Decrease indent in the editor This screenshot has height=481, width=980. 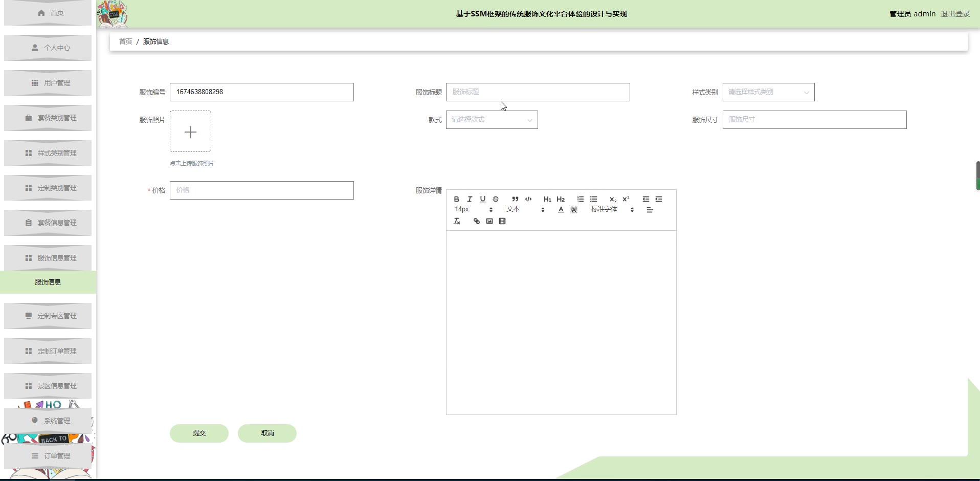click(646, 199)
